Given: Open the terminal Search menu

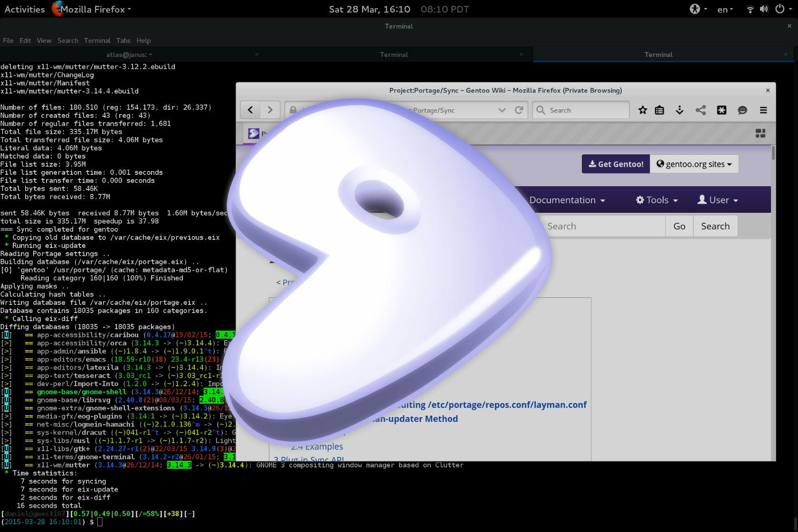Looking at the screenshot, I should coord(68,40).
